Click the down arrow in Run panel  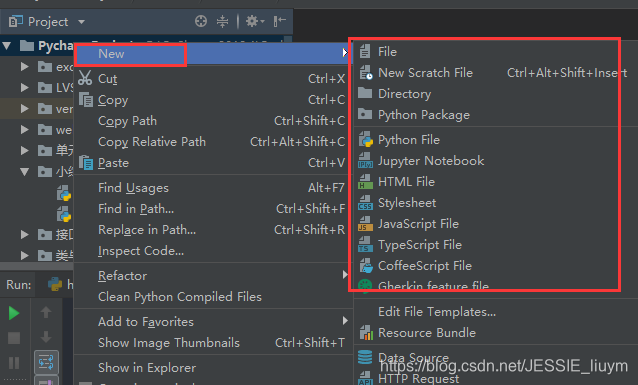(46, 337)
